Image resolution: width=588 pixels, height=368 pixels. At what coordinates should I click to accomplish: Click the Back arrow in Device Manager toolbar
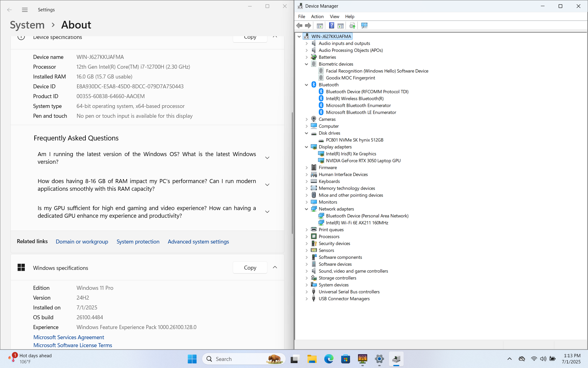pyautogui.click(x=299, y=25)
